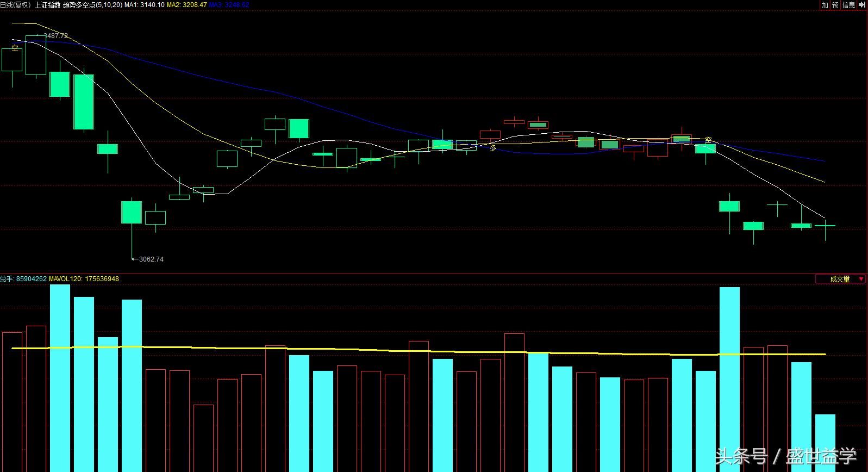Click the MA1: 3140.10 white legend value

click(144, 5)
